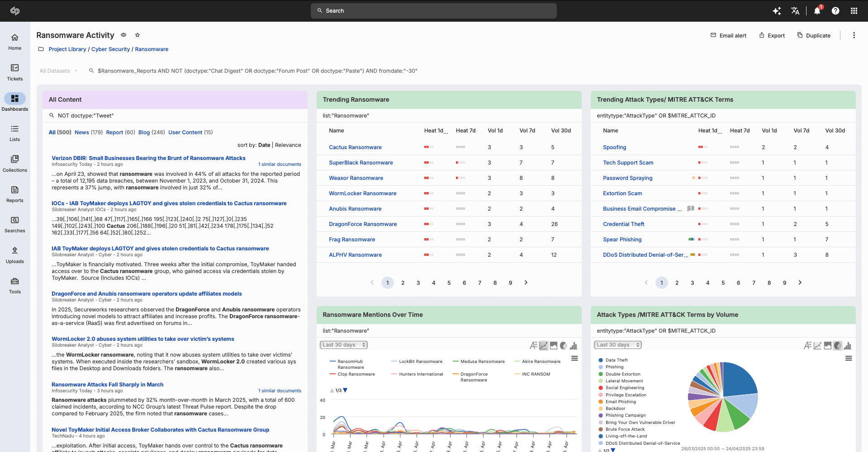Click the $Ransomware_Reports dashboard query field
868x452 pixels.
(257, 71)
